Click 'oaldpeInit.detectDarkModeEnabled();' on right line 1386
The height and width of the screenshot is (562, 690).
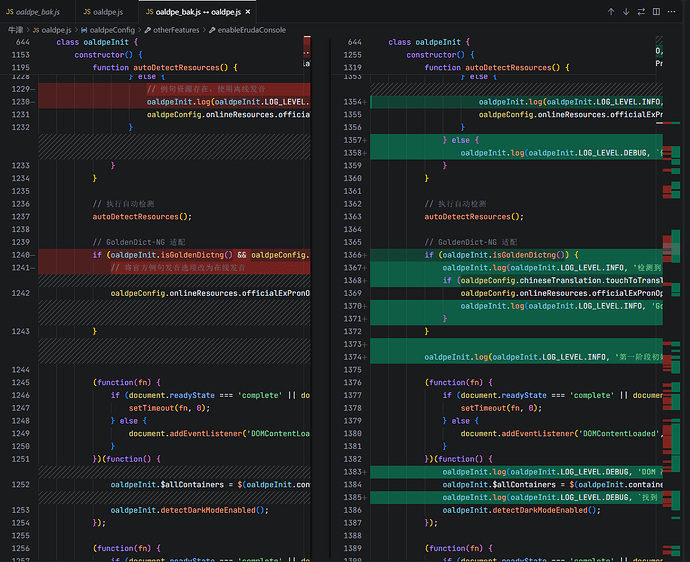(x=521, y=511)
